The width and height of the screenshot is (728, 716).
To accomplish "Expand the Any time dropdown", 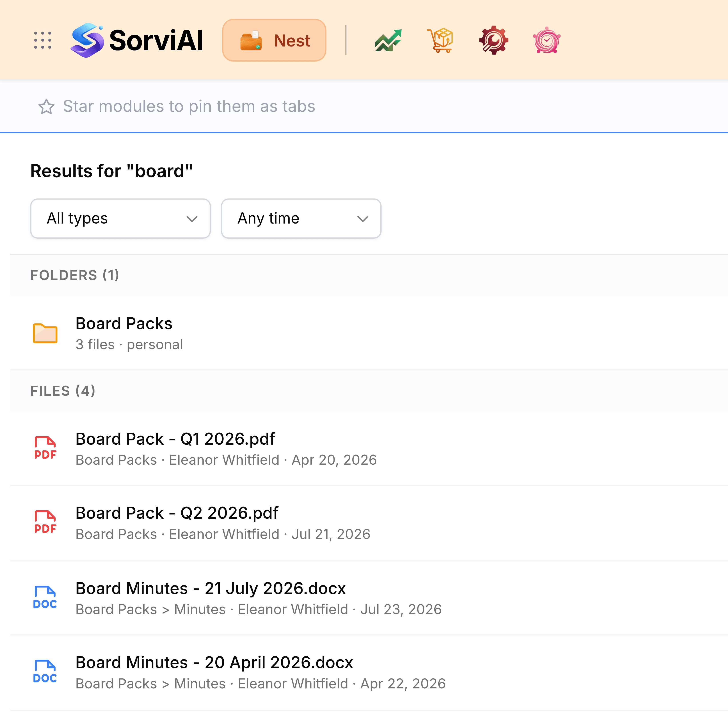I will pyautogui.click(x=301, y=218).
